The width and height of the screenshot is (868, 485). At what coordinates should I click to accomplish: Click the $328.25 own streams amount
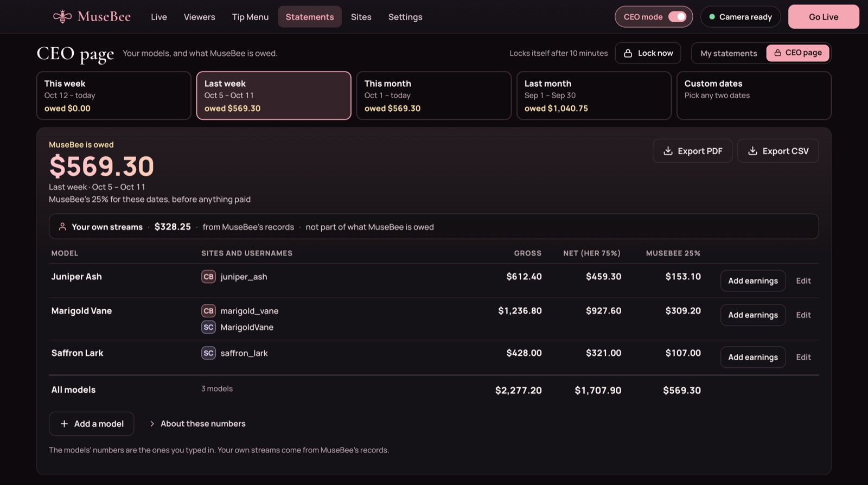click(x=173, y=227)
